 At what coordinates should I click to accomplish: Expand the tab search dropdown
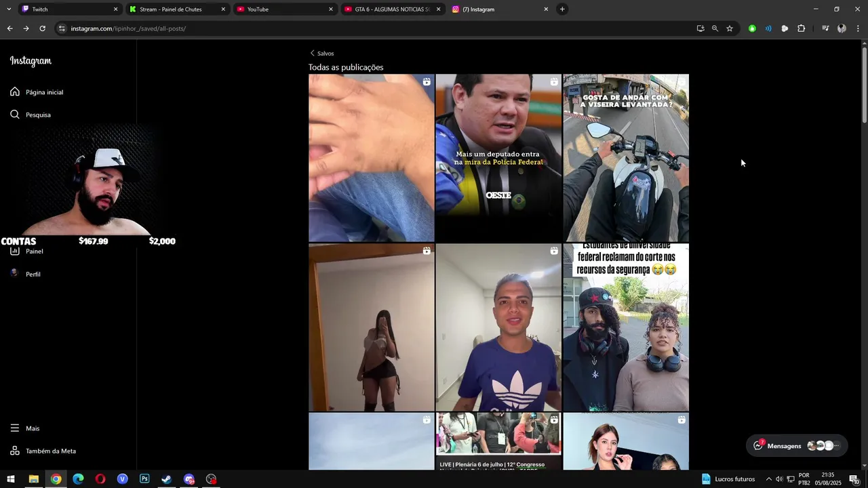click(9, 9)
